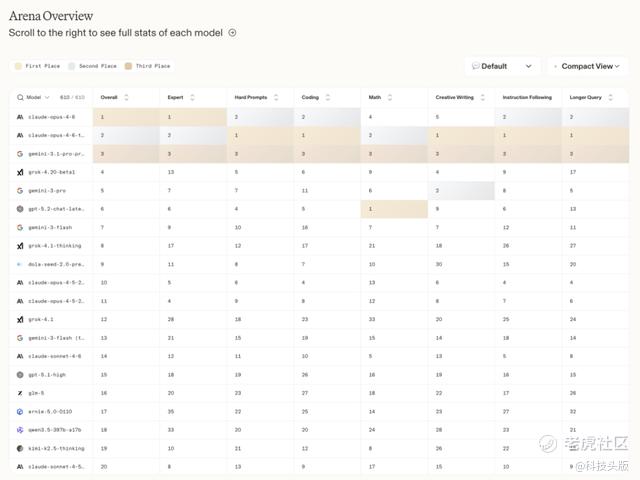Select the gpt-5.1-high model name

point(52,374)
